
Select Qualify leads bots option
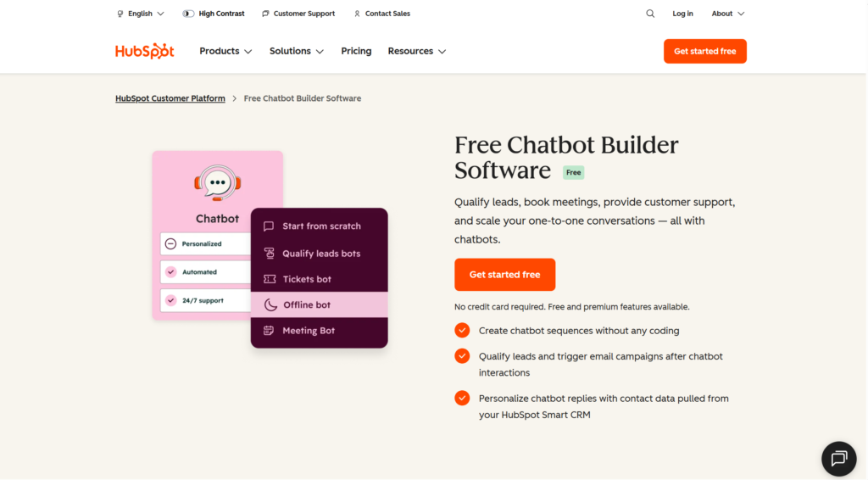coord(320,253)
